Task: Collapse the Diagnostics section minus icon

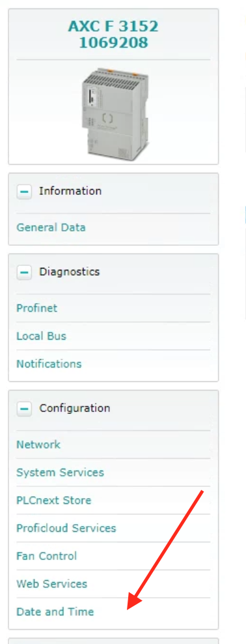Action: (x=24, y=272)
